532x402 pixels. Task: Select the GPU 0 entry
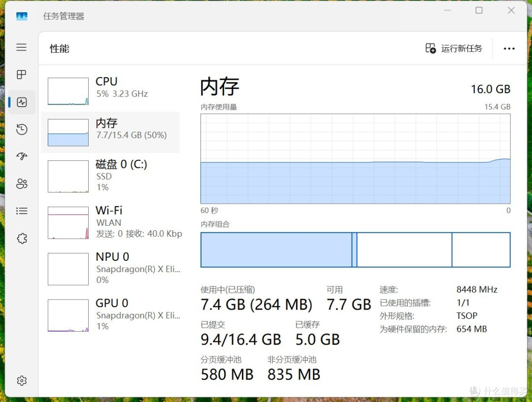[110, 315]
